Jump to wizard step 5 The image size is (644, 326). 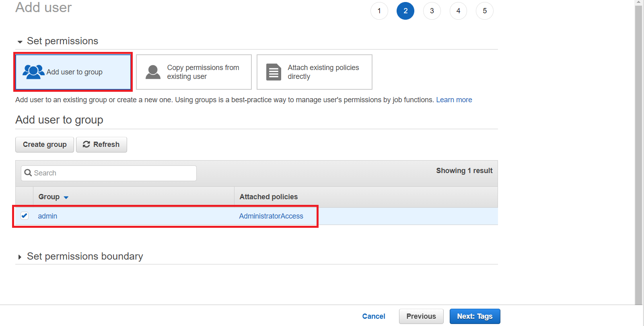485,11
